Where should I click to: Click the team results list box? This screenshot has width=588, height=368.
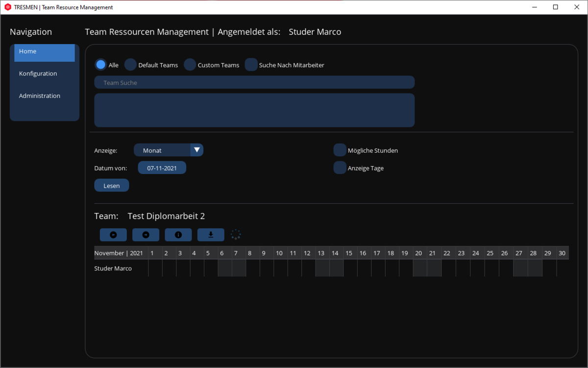pyautogui.click(x=254, y=110)
